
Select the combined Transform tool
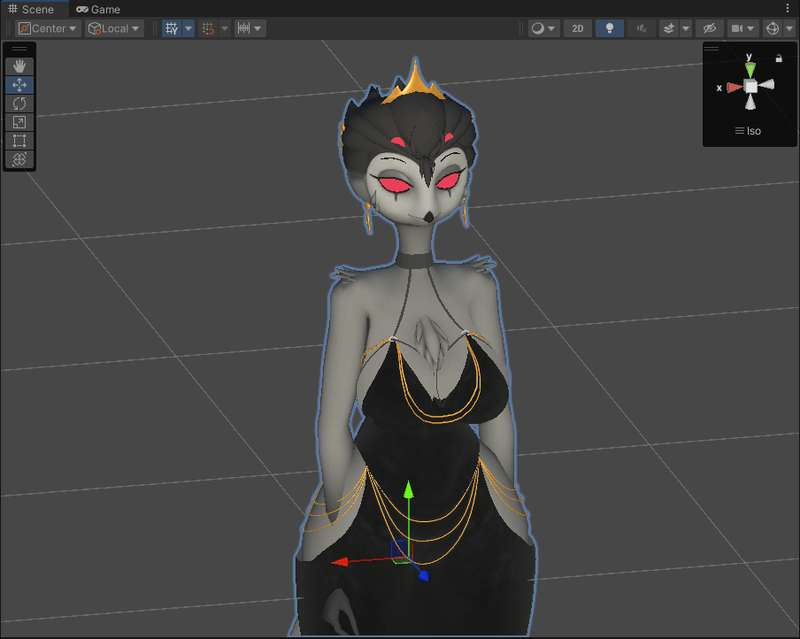(x=19, y=159)
